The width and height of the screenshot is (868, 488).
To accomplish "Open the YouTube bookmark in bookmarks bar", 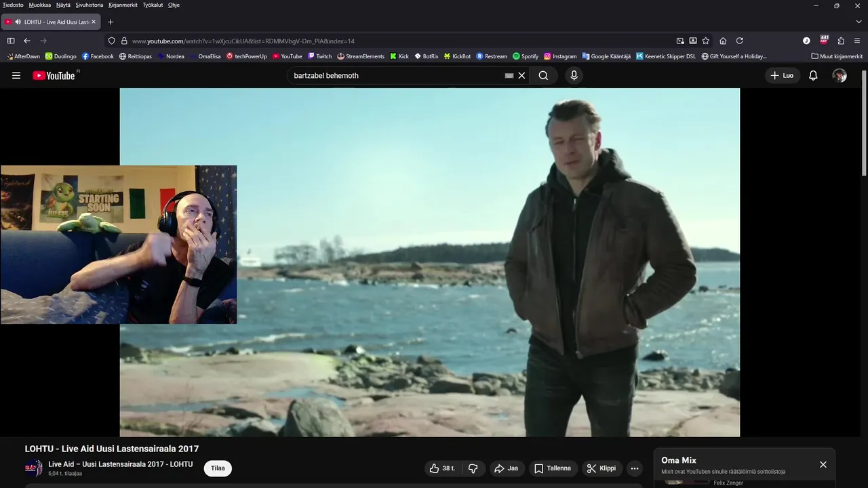I will (288, 56).
